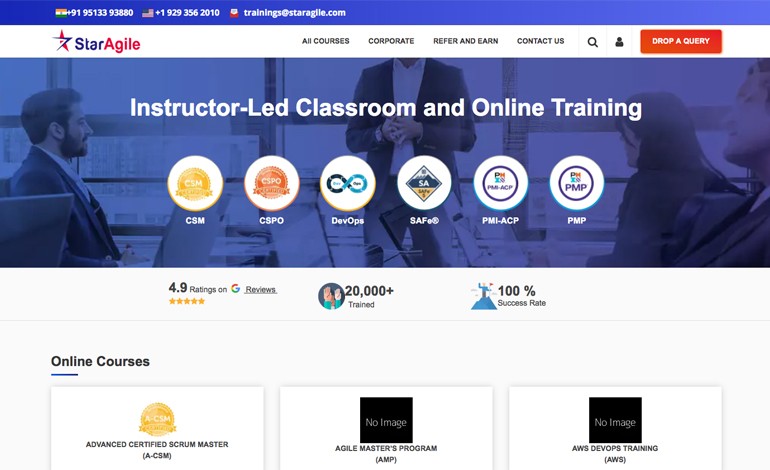Click the Agile Master's Program No Image thumbnail
Image resolution: width=770 pixels, height=470 pixels.
pyautogui.click(x=386, y=420)
